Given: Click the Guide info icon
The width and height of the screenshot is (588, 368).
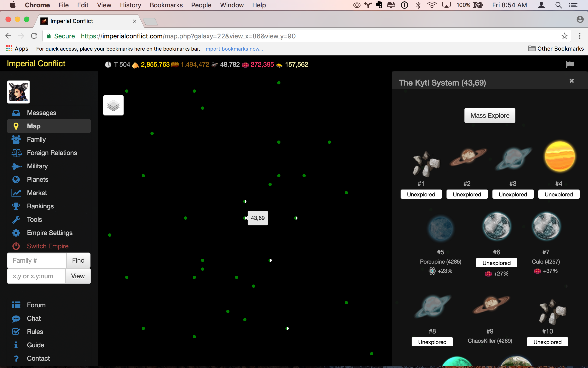Looking at the screenshot, I should 16,345.
